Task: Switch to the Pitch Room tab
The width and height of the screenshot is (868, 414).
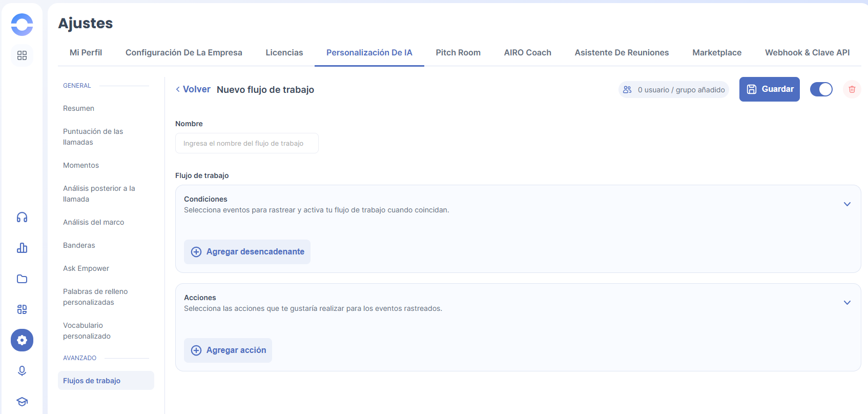Action: (x=458, y=52)
